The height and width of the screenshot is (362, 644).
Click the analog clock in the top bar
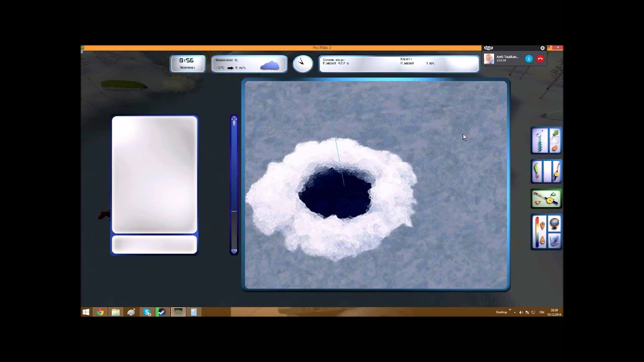[x=302, y=63]
